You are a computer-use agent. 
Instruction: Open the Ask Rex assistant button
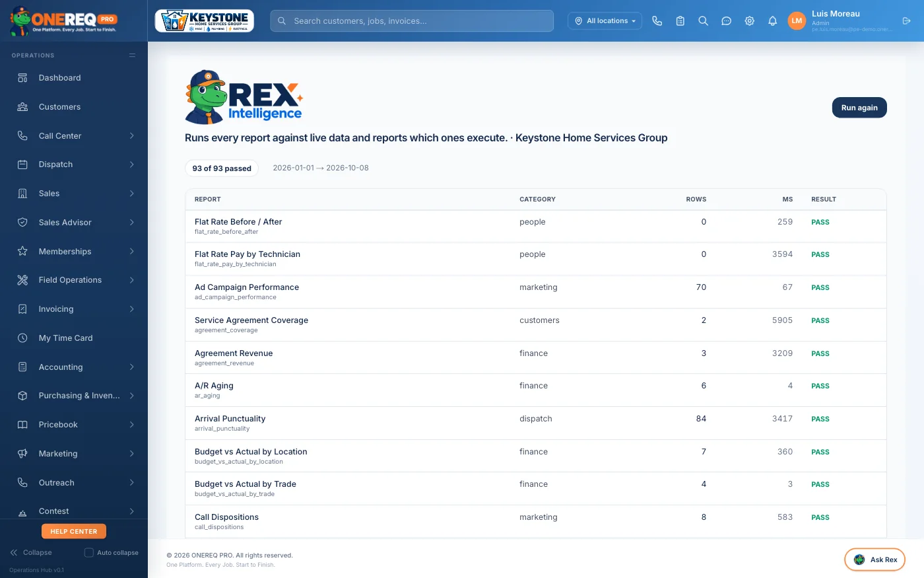[x=874, y=560]
